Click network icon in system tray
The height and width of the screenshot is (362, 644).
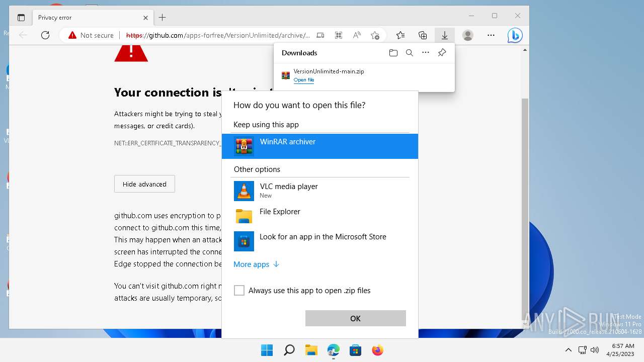click(x=583, y=350)
